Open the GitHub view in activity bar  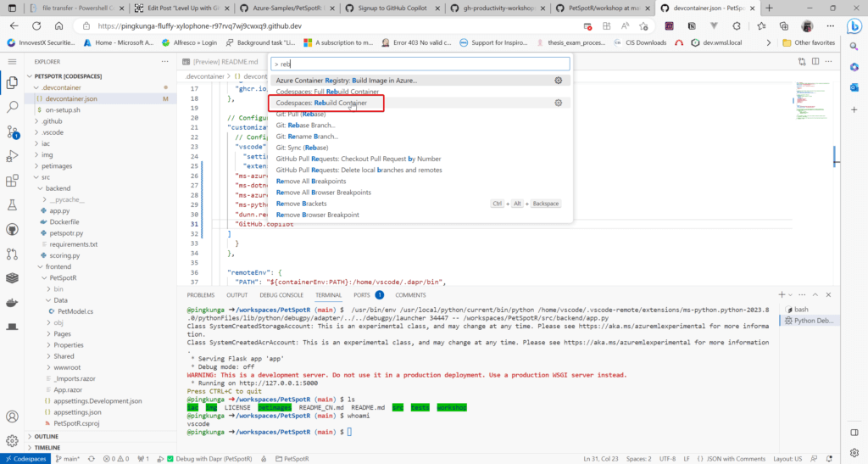click(x=12, y=229)
